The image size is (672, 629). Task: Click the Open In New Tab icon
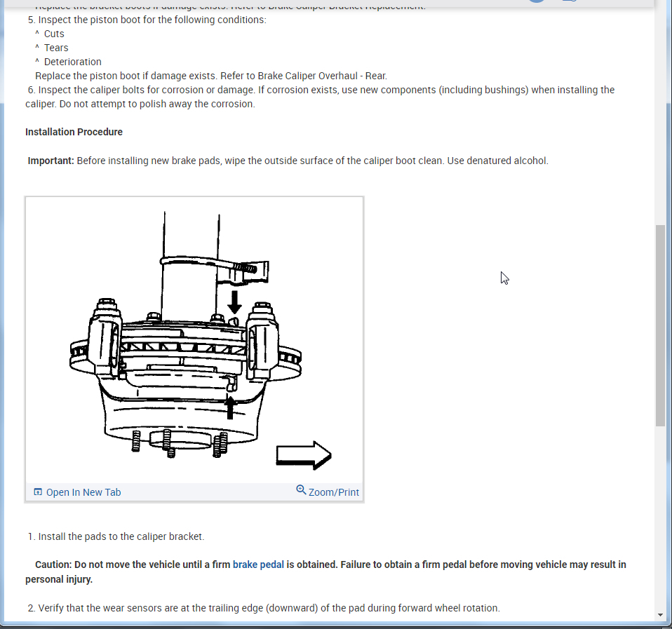tap(38, 492)
